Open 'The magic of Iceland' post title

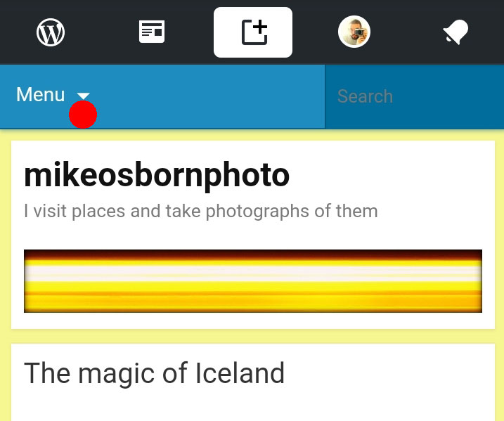155,373
